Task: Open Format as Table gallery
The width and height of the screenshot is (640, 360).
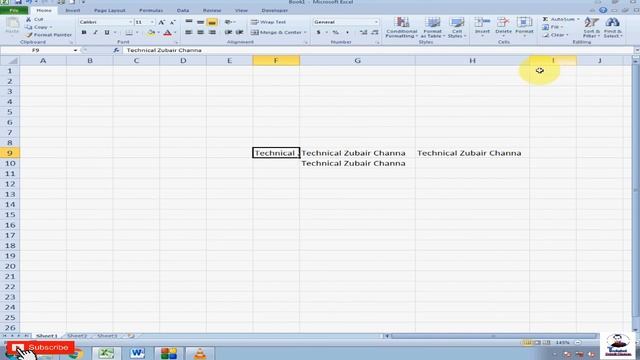Action: pos(432,28)
